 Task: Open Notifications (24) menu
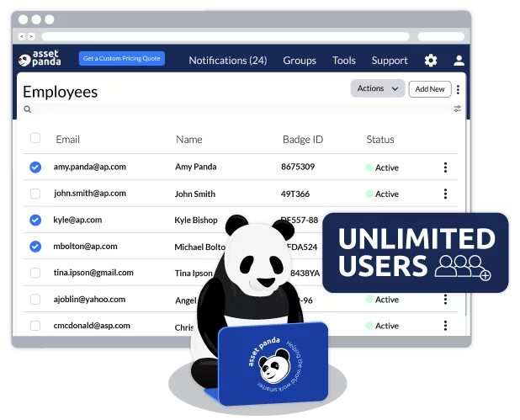(x=228, y=61)
